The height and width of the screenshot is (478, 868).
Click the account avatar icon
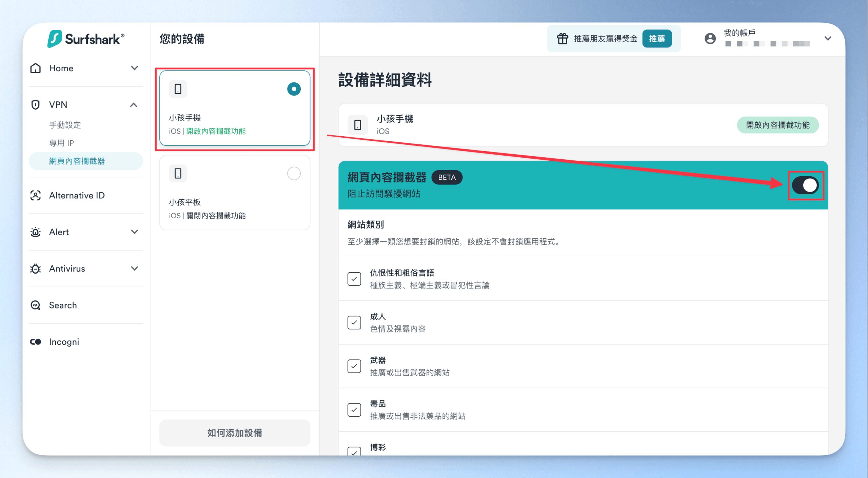pyautogui.click(x=710, y=39)
